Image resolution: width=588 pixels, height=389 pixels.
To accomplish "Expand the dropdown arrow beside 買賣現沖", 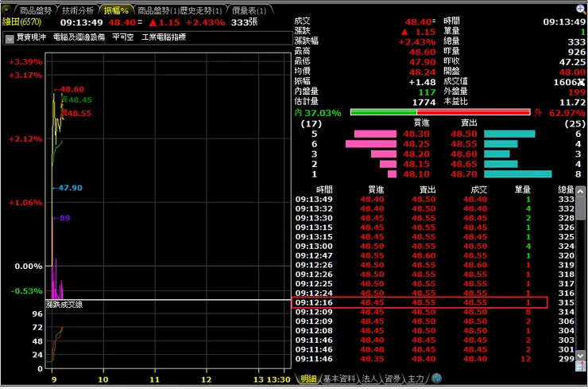I will [x=10, y=38].
